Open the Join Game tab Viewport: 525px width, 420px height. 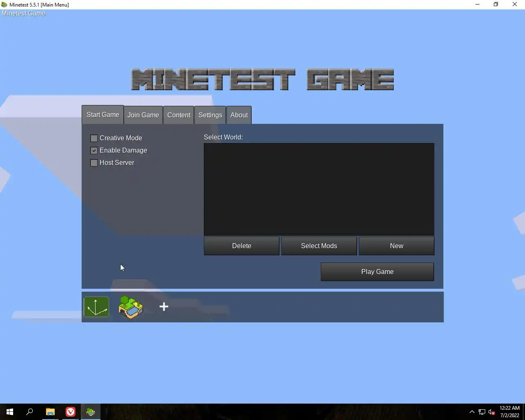[x=143, y=115]
